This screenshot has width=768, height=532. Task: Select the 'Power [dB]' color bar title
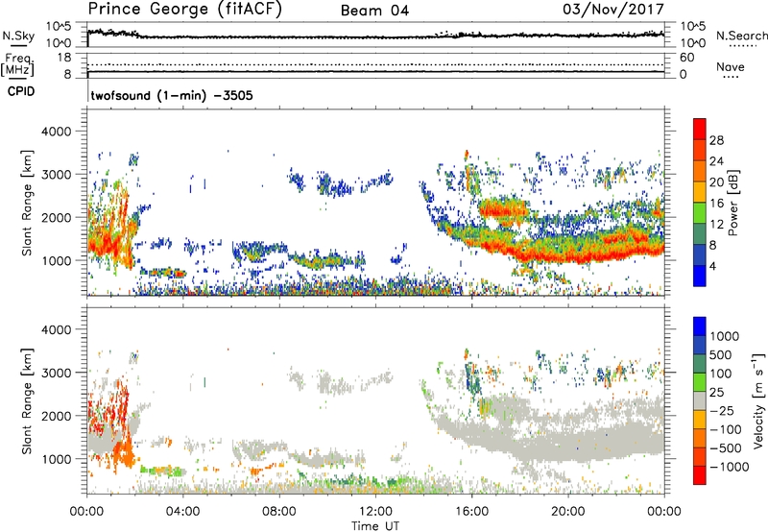pyautogui.click(x=732, y=203)
